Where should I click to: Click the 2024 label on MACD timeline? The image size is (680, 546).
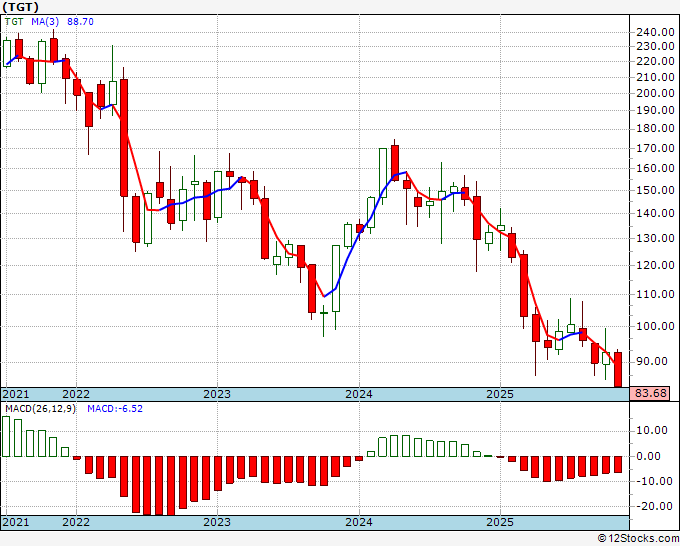tap(359, 522)
